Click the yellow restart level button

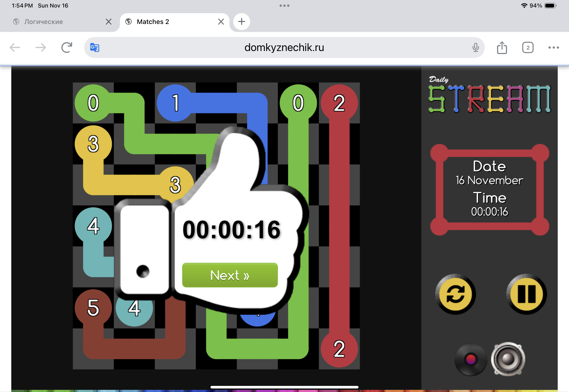[455, 294]
